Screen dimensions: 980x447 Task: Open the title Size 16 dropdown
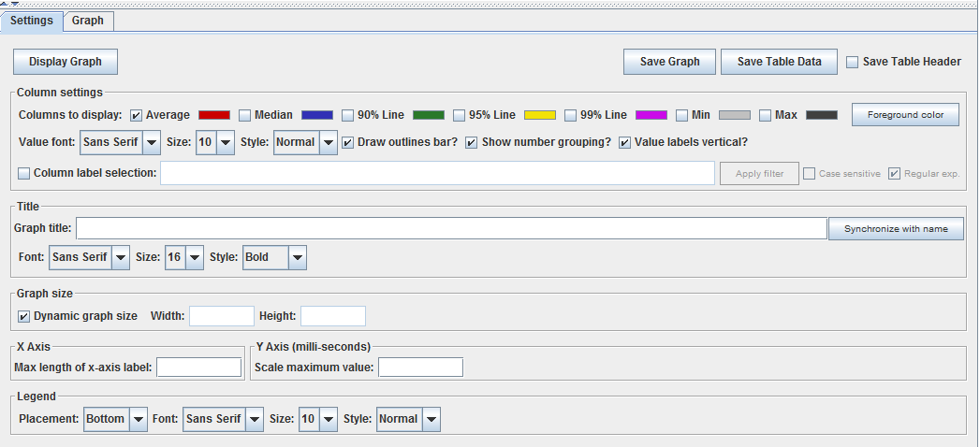click(x=184, y=257)
